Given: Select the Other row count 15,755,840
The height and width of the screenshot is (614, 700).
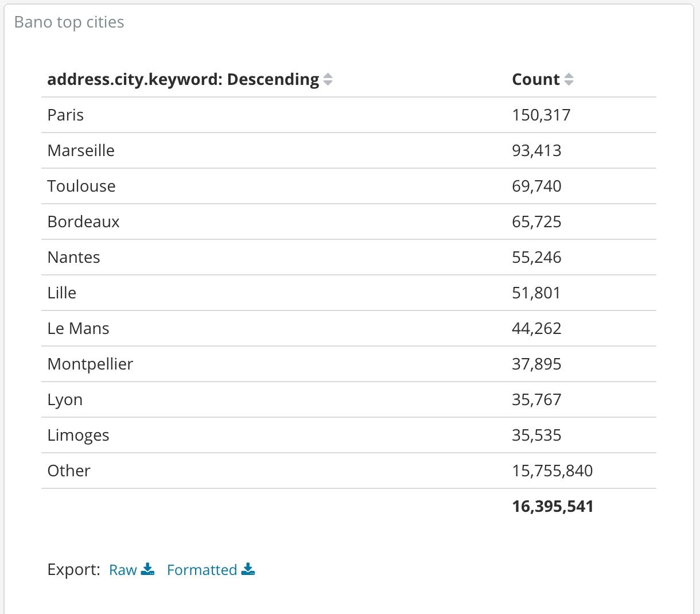Looking at the screenshot, I should click(552, 471).
